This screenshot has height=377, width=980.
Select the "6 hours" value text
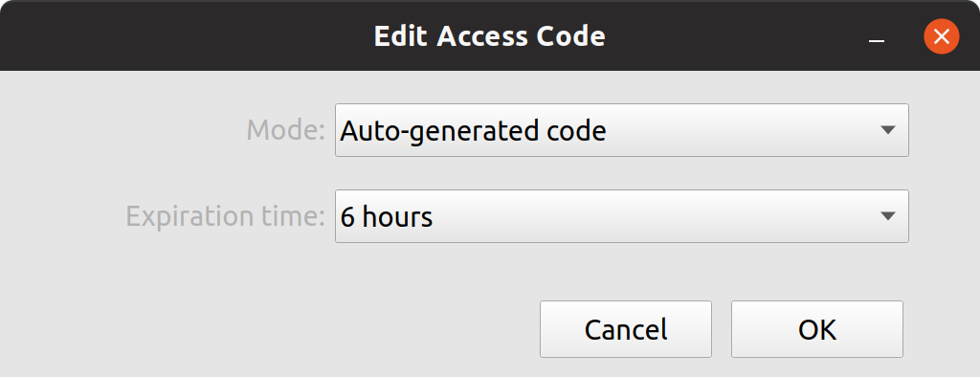click(x=387, y=217)
